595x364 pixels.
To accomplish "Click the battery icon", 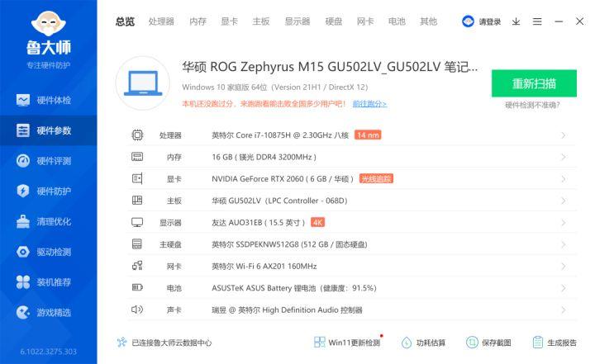I will click(x=137, y=287).
